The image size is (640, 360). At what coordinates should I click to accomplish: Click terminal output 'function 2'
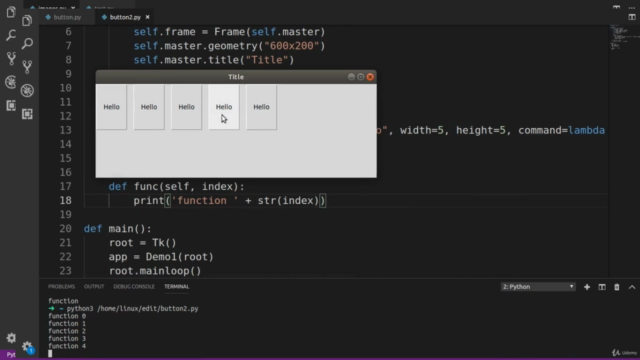(67, 331)
